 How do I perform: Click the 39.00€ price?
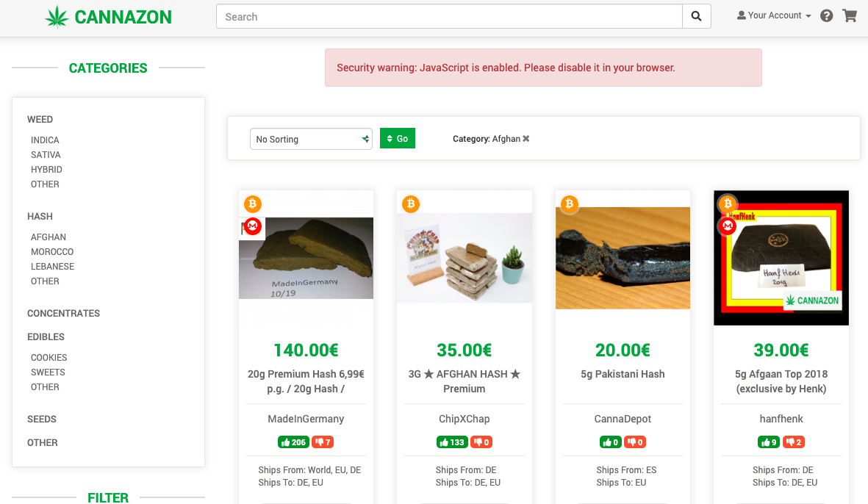(781, 350)
